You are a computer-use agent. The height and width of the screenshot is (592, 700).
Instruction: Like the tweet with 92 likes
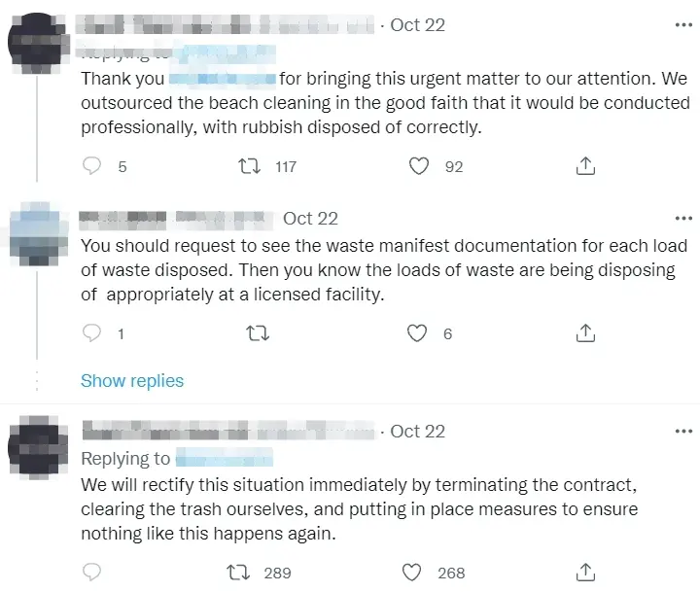pos(419,167)
